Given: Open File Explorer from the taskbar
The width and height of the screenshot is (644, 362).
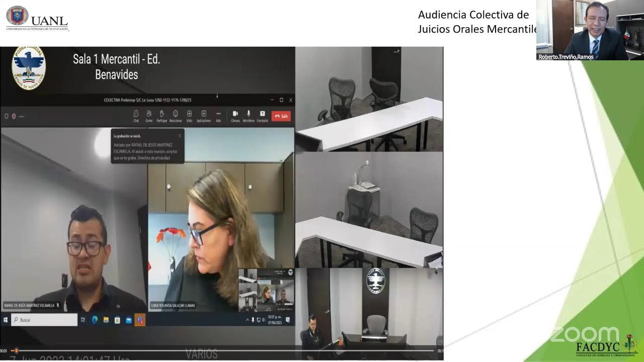Looking at the screenshot, I should point(106,320).
